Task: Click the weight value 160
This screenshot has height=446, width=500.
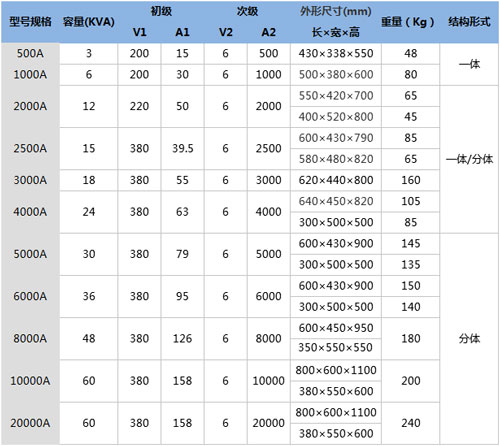Action: 411,180
